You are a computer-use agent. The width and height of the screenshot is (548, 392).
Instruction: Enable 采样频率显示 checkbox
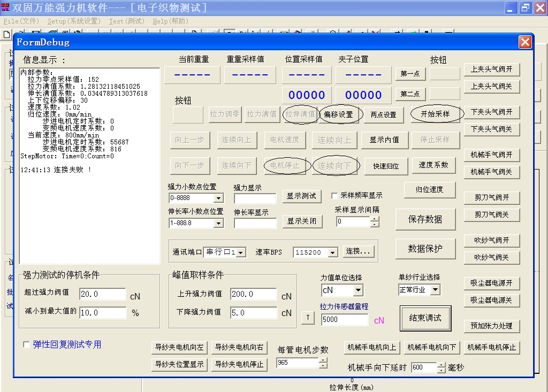[x=335, y=196]
